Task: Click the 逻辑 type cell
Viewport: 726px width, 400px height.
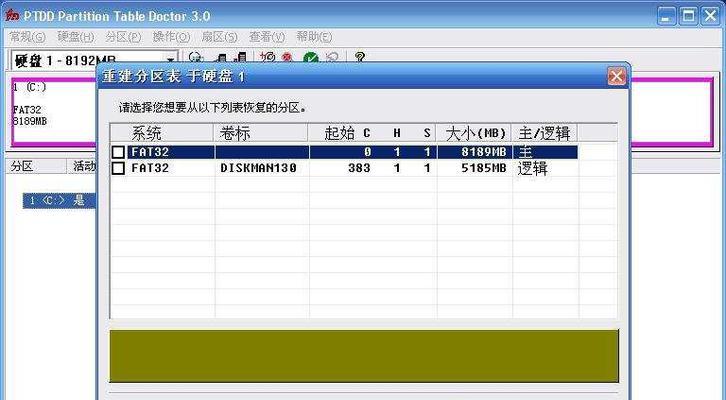Action: point(532,169)
